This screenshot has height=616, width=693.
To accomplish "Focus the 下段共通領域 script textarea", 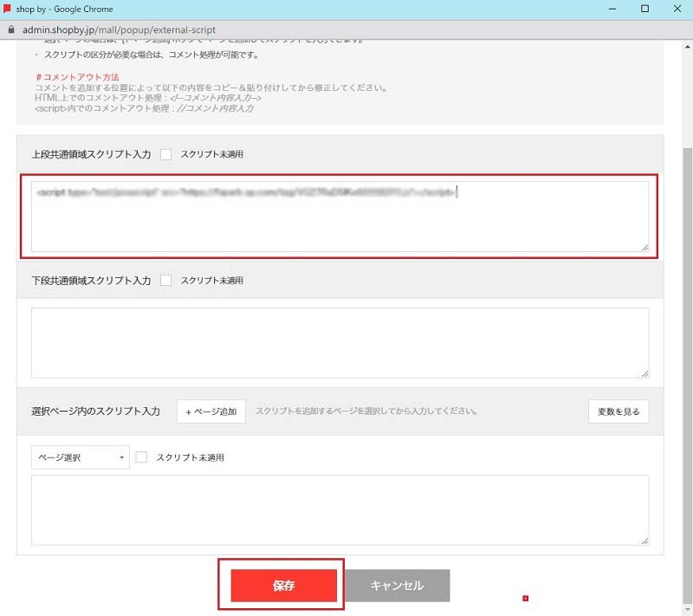I will (340, 343).
